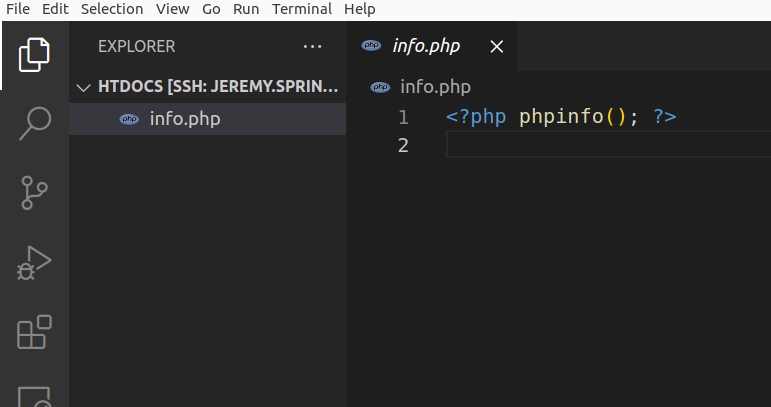The height and width of the screenshot is (407, 771).
Task: Select info.php in the file tree
Action: point(184,119)
